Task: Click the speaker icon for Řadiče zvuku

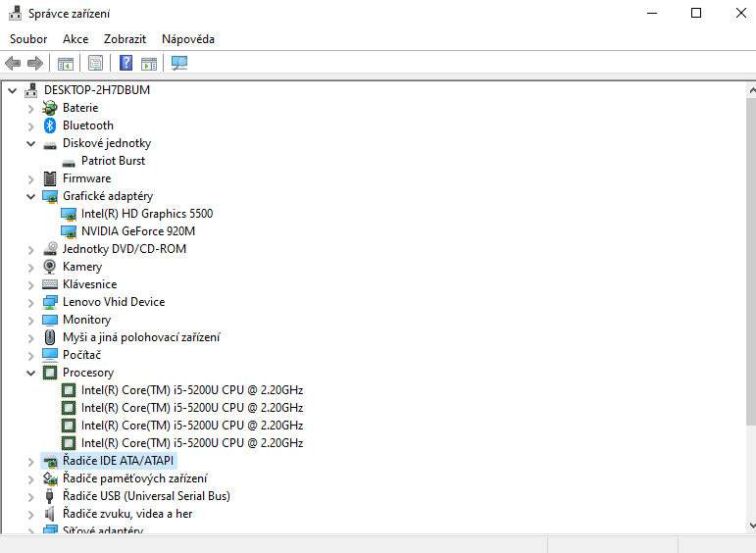Action: [x=49, y=514]
